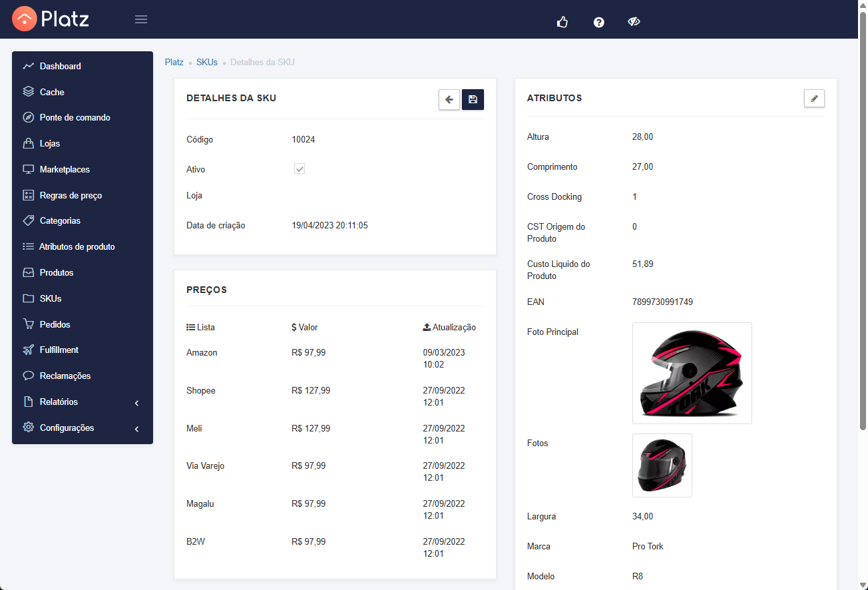Open the Marketplaces menu item
The height and width of the screenshot is (590, 868).
click(83, 169)
